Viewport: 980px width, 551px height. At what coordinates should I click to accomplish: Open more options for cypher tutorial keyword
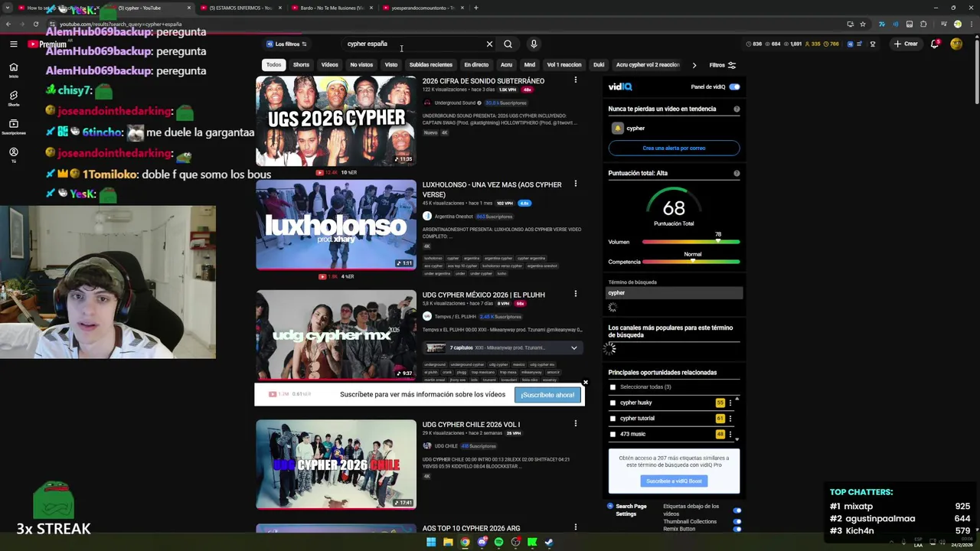pos(730,419)
